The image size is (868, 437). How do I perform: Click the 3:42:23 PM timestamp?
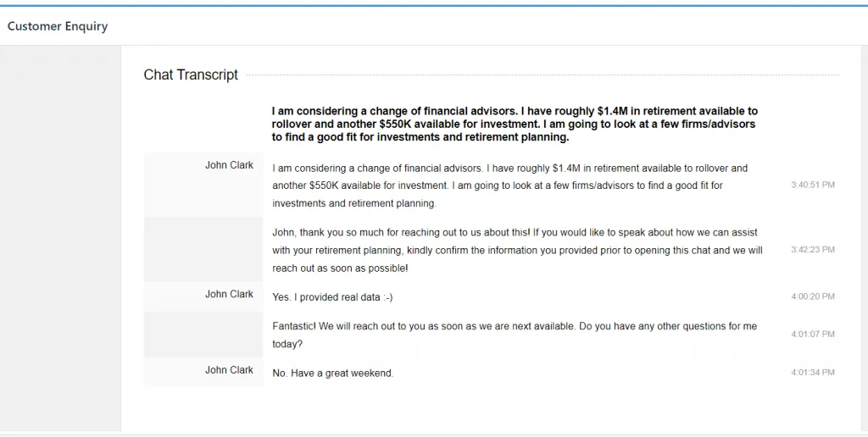coord(813,250)
